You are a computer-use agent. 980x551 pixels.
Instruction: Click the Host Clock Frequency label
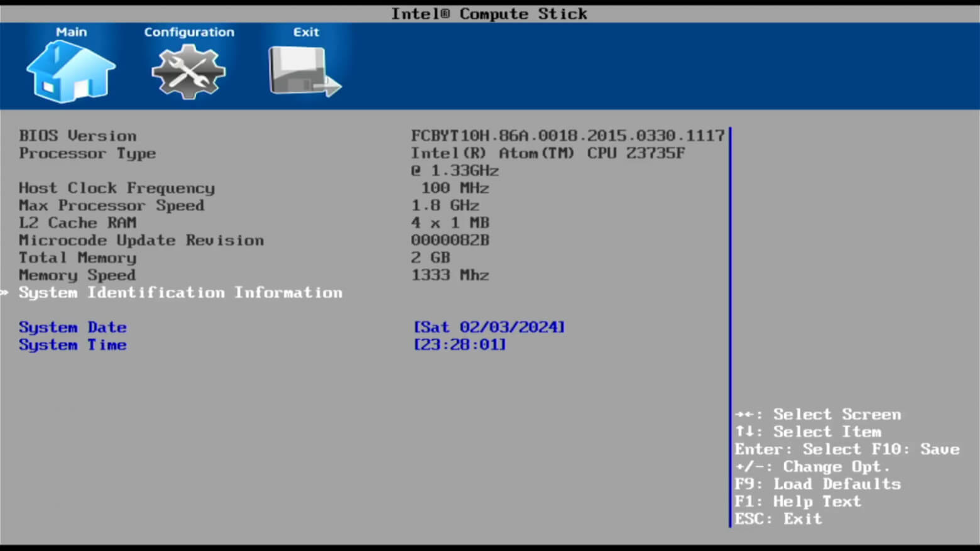point(116,188)
